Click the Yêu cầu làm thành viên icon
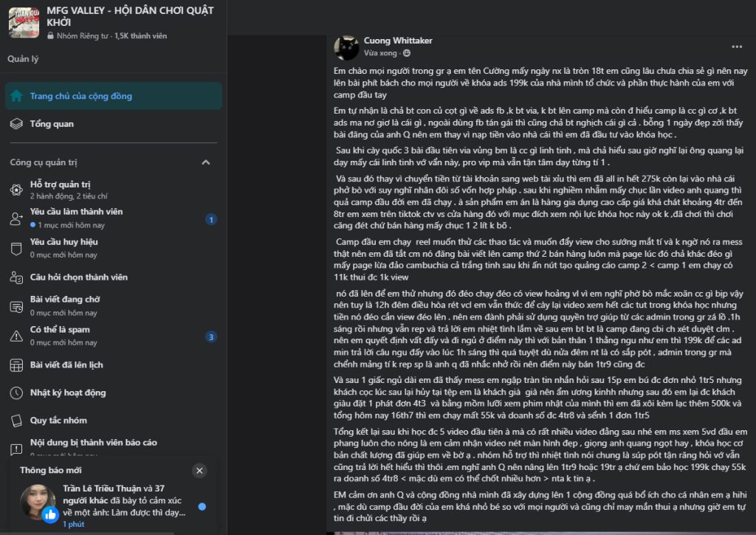756x535 pixels. click(x=16, y=218)
